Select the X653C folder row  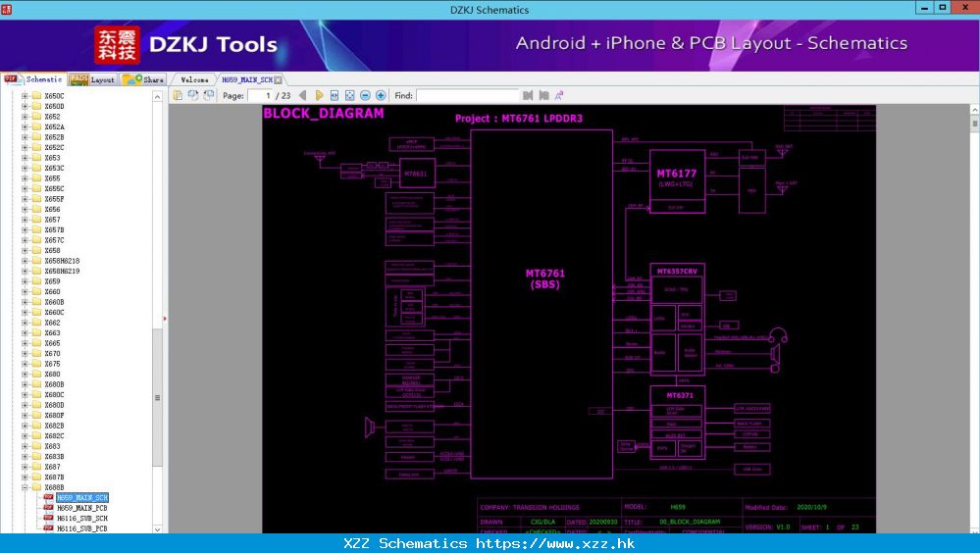click(54, 168)
